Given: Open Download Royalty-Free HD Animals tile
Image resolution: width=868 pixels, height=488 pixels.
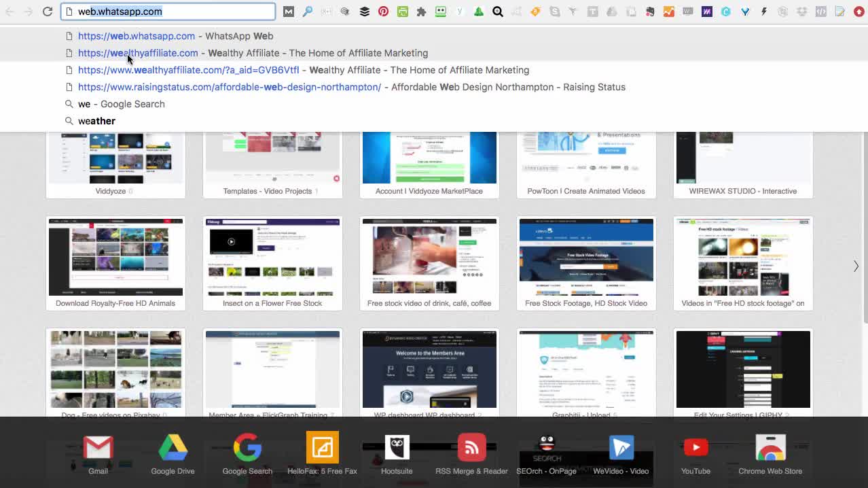Looking at the screenshot, I should tap(115, 263).
